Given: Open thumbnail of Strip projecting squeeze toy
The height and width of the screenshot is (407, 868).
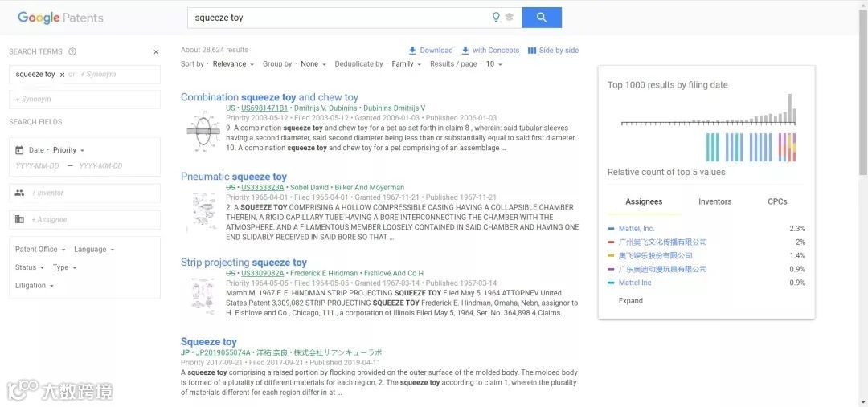Looking at the screenshot, I should (x=203, y=295).
